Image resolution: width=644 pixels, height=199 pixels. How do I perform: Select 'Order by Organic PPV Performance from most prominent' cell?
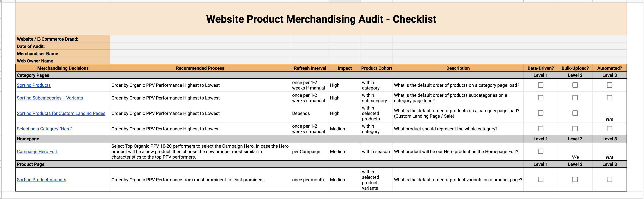(200, 180)
